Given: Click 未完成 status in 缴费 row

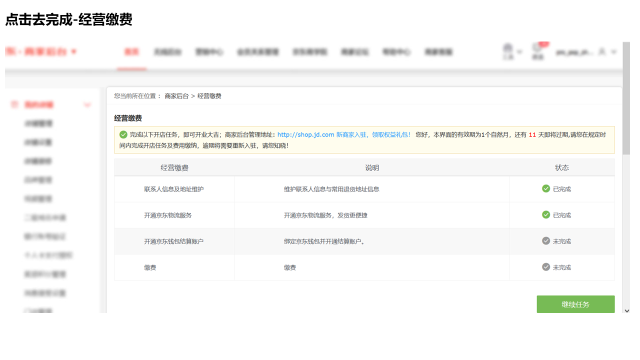Looking at the screenshot, I should tap(562, 267).
